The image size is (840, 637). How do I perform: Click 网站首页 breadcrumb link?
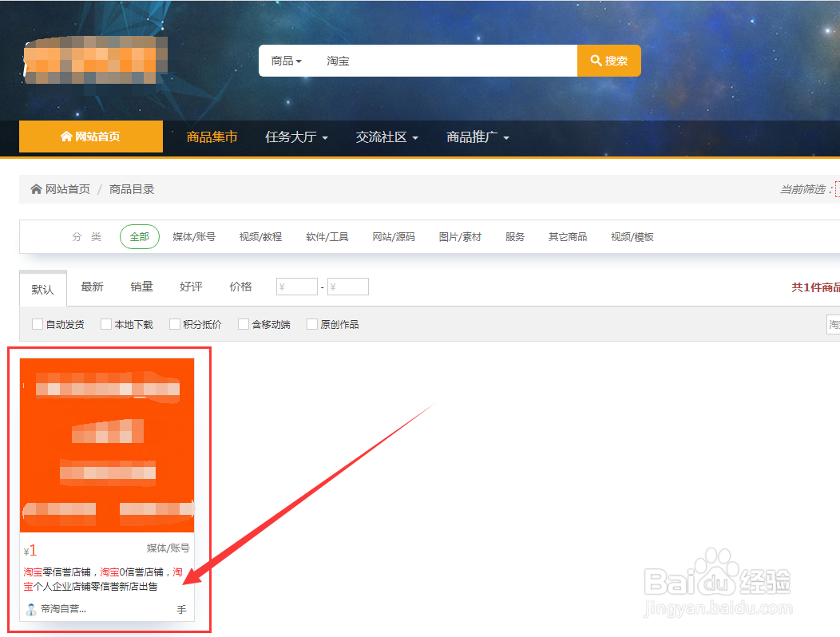[x=68, y=189]
